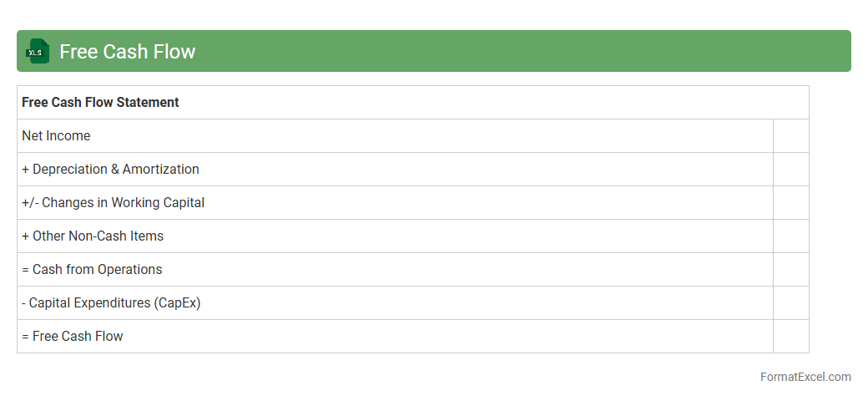Open the FormatExcel.com link
The height and width of the screenshot is (401, 868).
[x=805, y=377]
